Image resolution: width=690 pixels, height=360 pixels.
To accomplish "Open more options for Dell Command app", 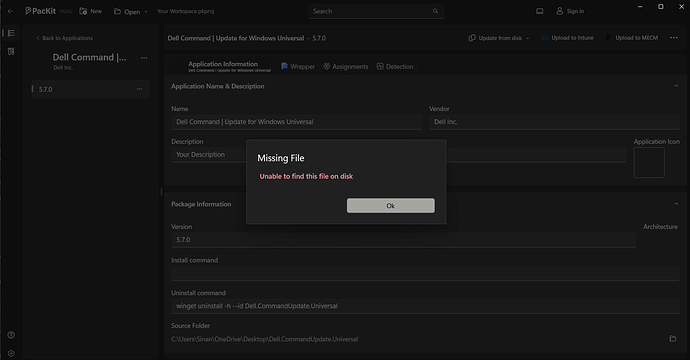I will (x=144, y=58).
